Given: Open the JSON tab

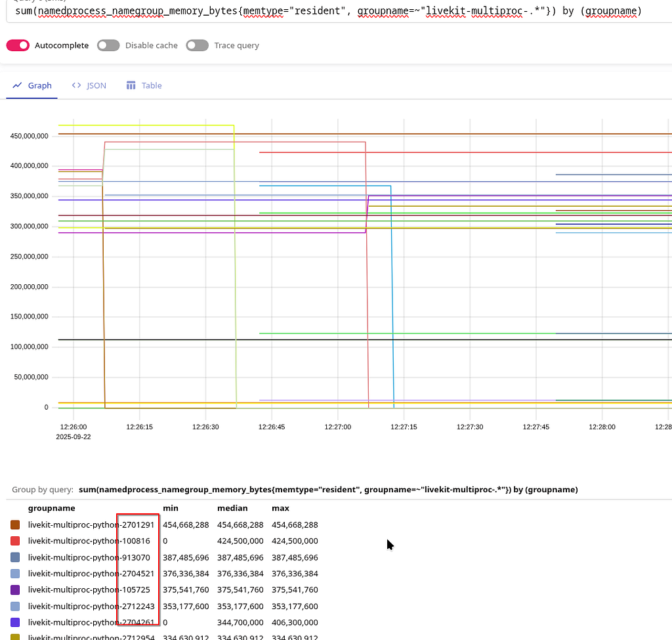Looking at the screenshot, I should point(89,86).
